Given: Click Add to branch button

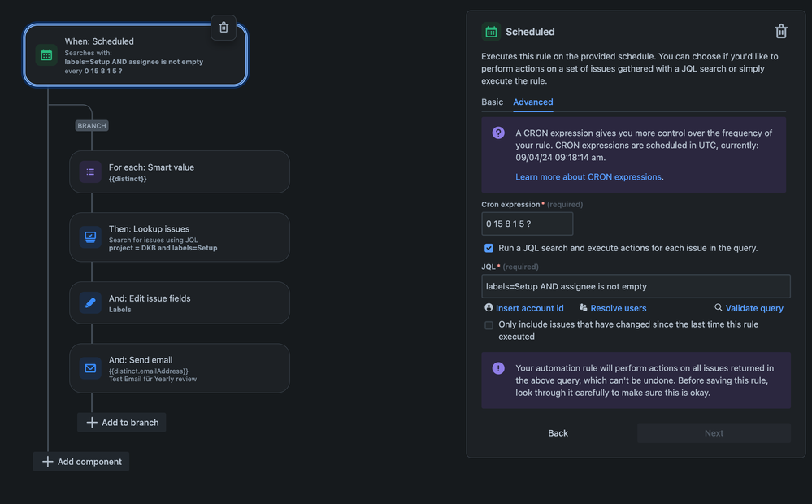Looking at the screenshot, I should click(x=122, y=423).
